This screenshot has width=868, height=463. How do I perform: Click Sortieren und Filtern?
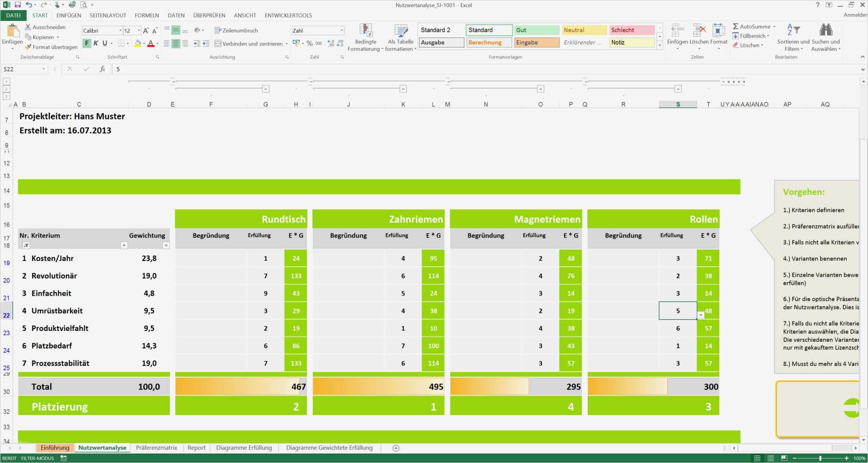[x=793, y=38]
